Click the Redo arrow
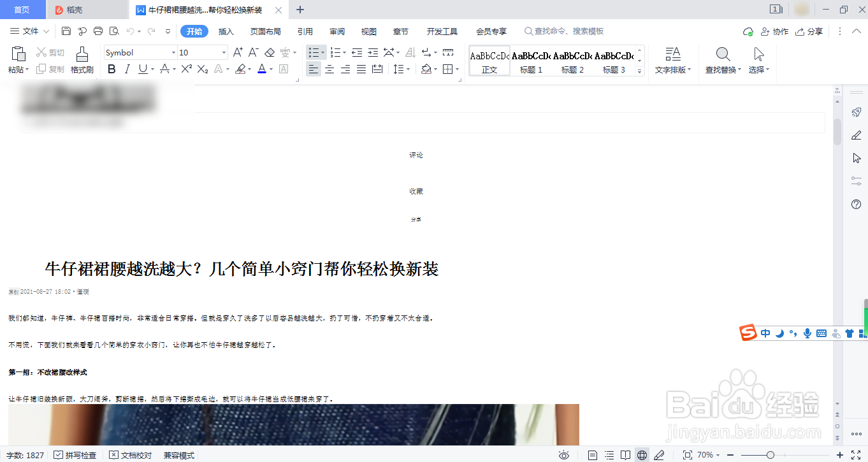Screen dimensions: 868x462 [151, 31]
